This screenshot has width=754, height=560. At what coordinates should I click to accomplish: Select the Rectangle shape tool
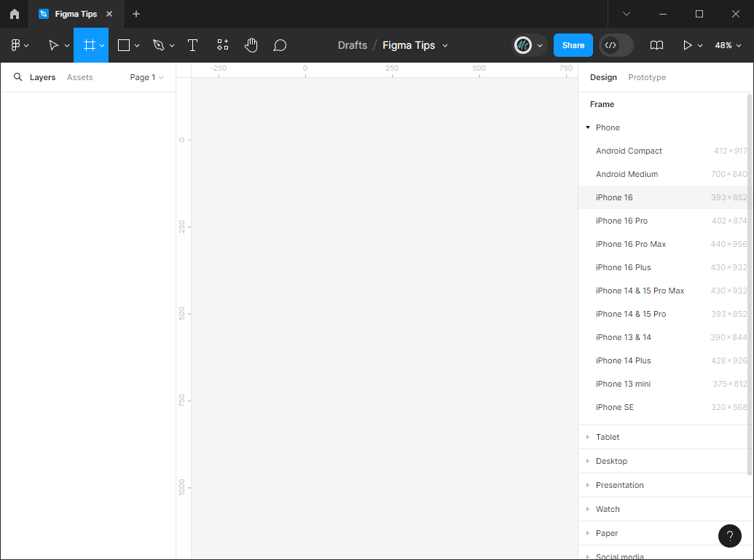pos(124,45)
